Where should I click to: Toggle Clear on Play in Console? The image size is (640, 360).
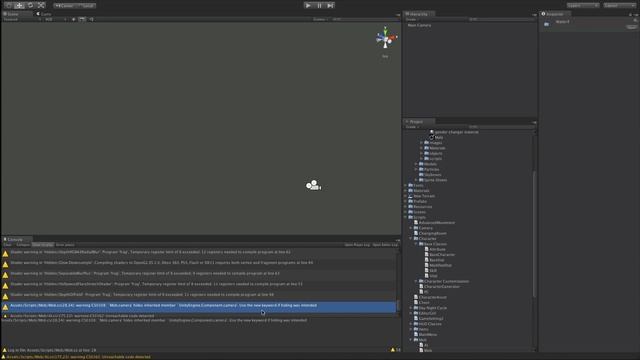pos(43,245)
